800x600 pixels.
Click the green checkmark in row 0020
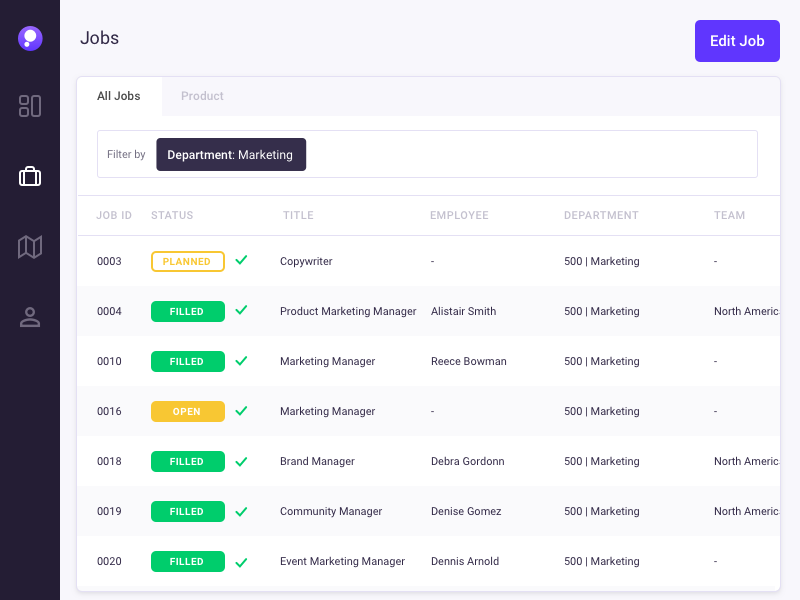241,562
